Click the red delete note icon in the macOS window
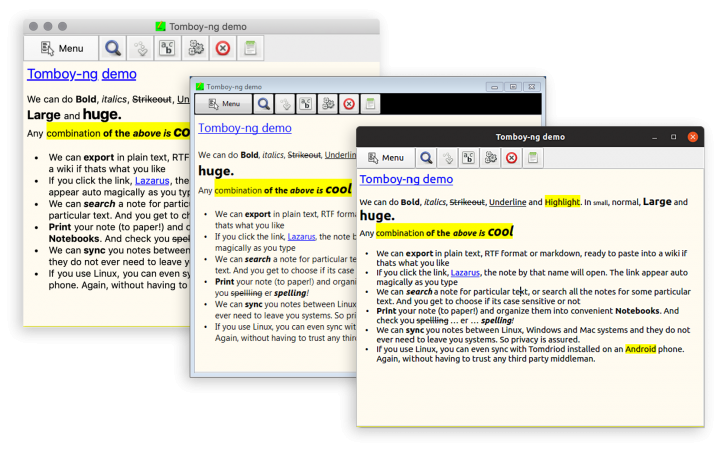 point(223,48)
